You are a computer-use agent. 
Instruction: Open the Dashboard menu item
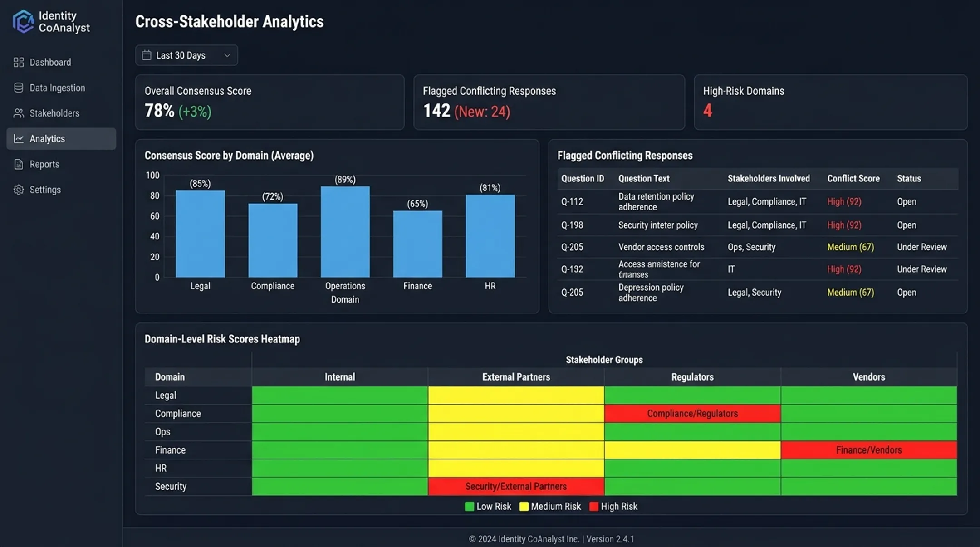(61, 62)
